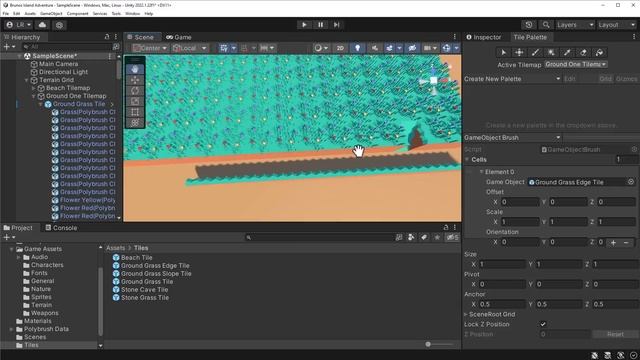Open the Component menu
This screenshot has height=360, width=640.
pyautogui.click(x=77, y=13)
